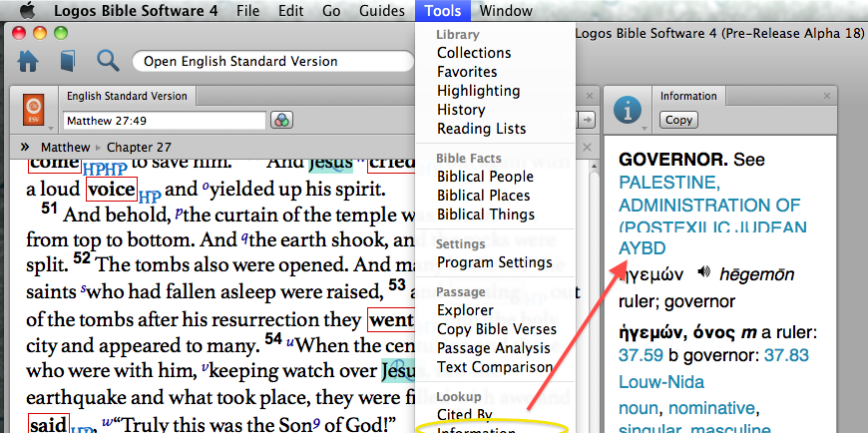Open the Window menu
868x433 pixels.
[x=506, y=10]
